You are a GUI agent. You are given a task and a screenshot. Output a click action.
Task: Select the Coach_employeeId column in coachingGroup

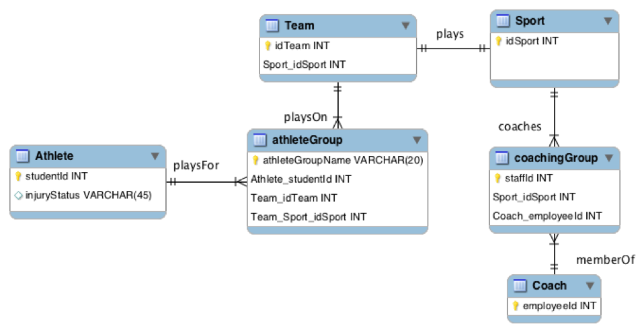(x=547, y=216)
